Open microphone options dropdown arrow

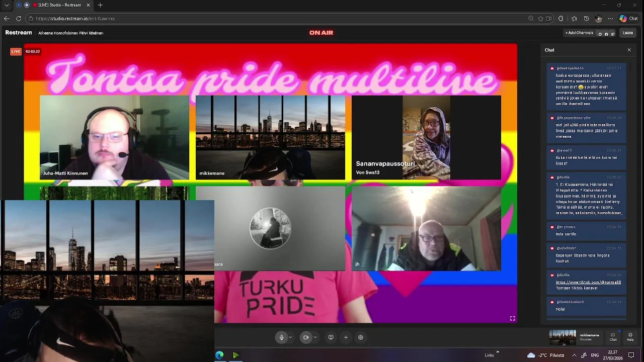point(290,337)
